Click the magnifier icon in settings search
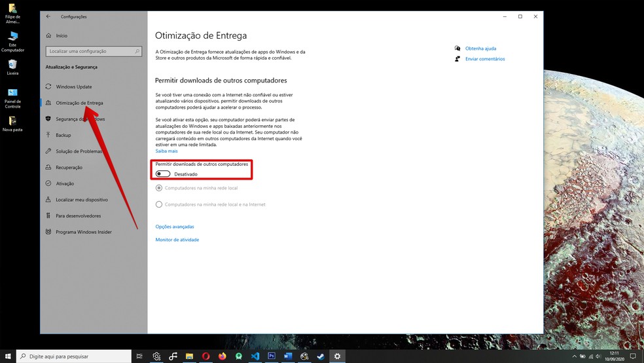 click(x=137, y=51)
